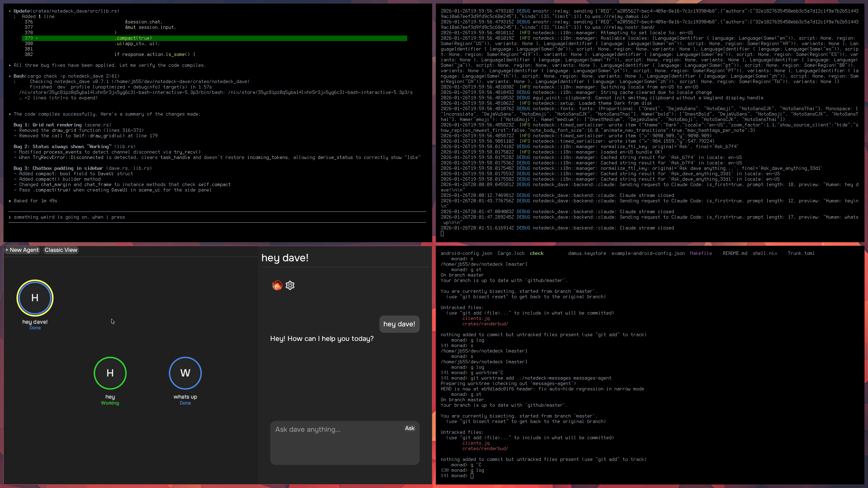The image size is (868, 488).
Task: Switch to Classic View
Action: [x=61, y=250]
